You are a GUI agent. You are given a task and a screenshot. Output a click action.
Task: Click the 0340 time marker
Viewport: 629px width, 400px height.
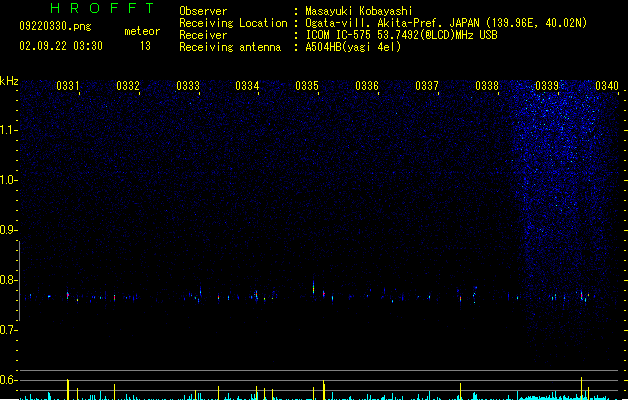pyautogui.click(x=607, y=86)
